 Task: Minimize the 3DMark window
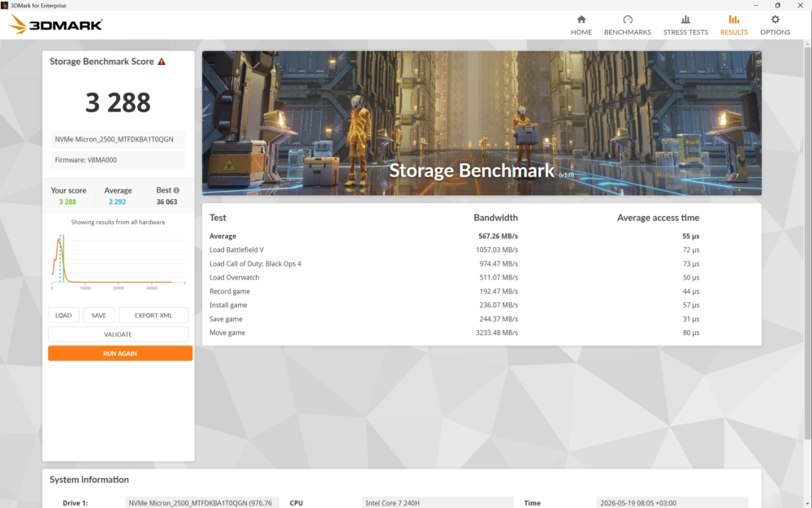(x=756, y=5)
